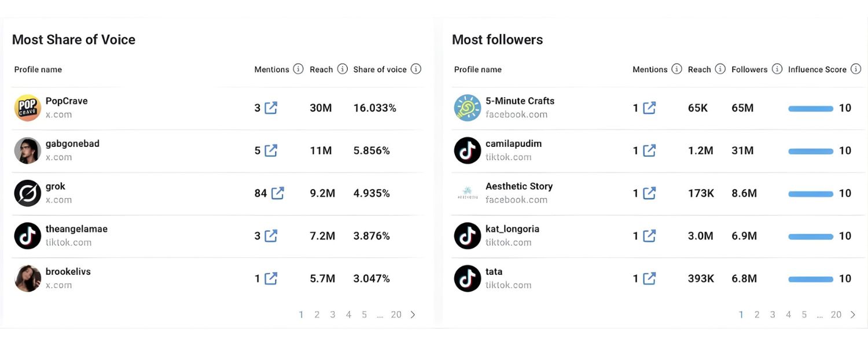The image size is (868, 347).
Task: Click theangelamae's external link icon
Action: coord(270,236)
